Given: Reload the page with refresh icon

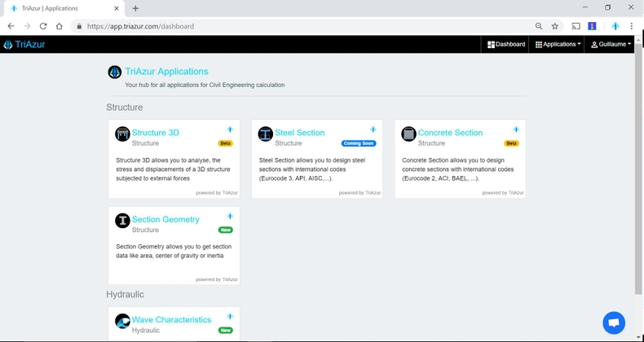Looking at the screenshot, I should click(x=43, y=26).
